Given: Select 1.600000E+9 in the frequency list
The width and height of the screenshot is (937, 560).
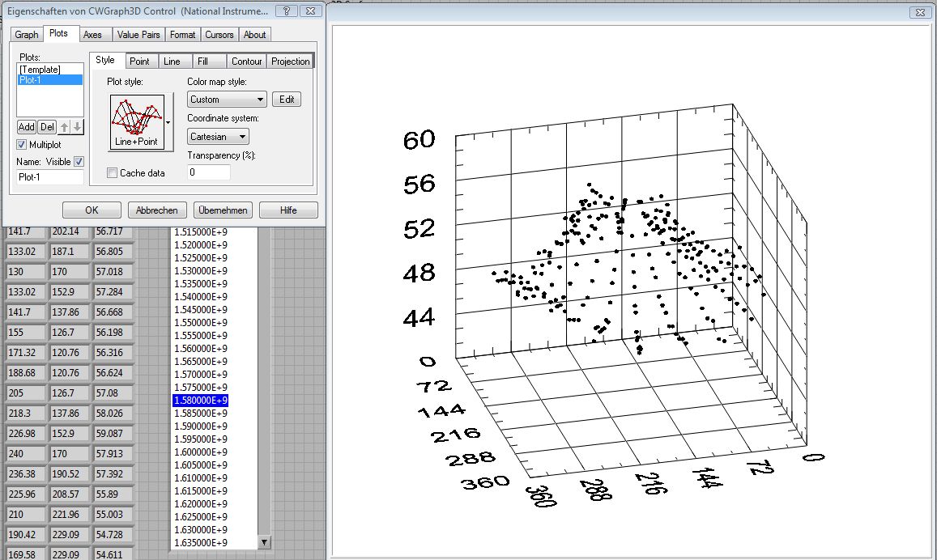Looking at the screenshot, I should click(202, 452).
